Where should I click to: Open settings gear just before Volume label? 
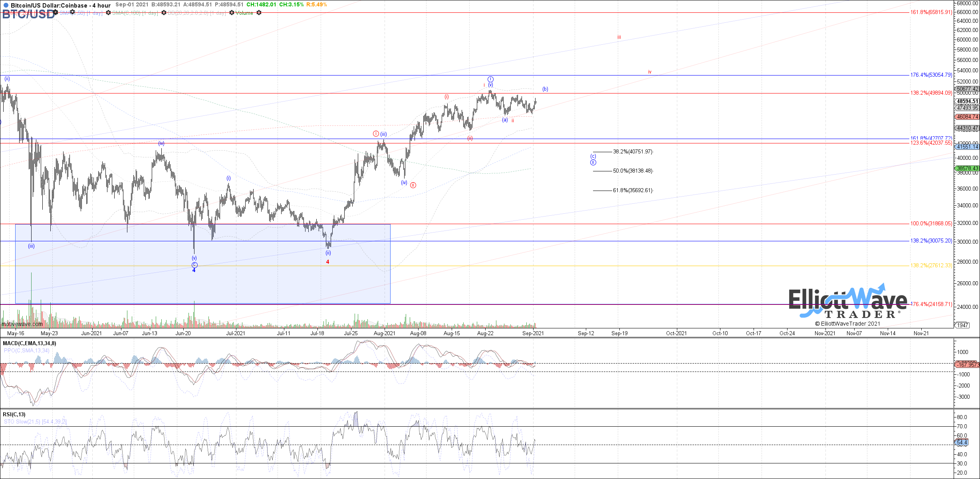pos(231,13)
